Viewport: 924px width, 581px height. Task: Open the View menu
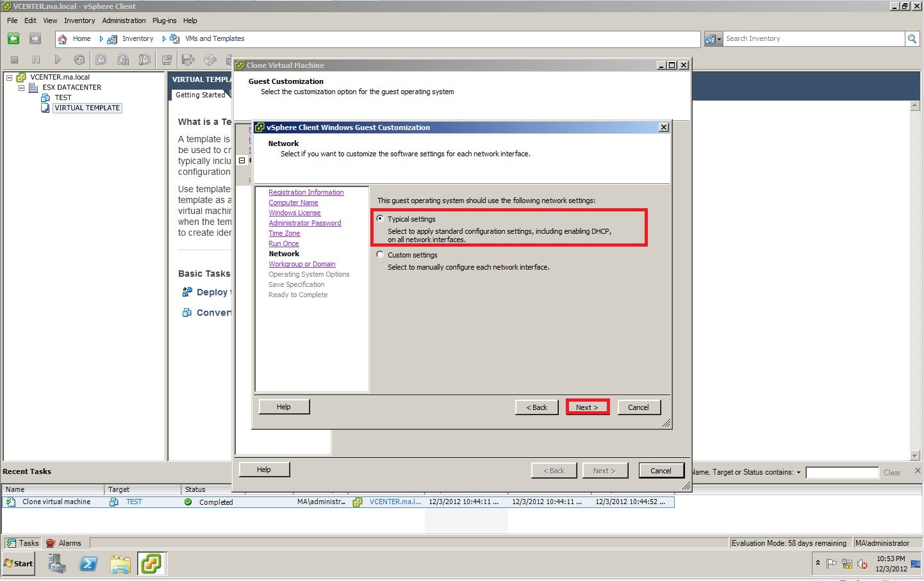tap(50, 20)
